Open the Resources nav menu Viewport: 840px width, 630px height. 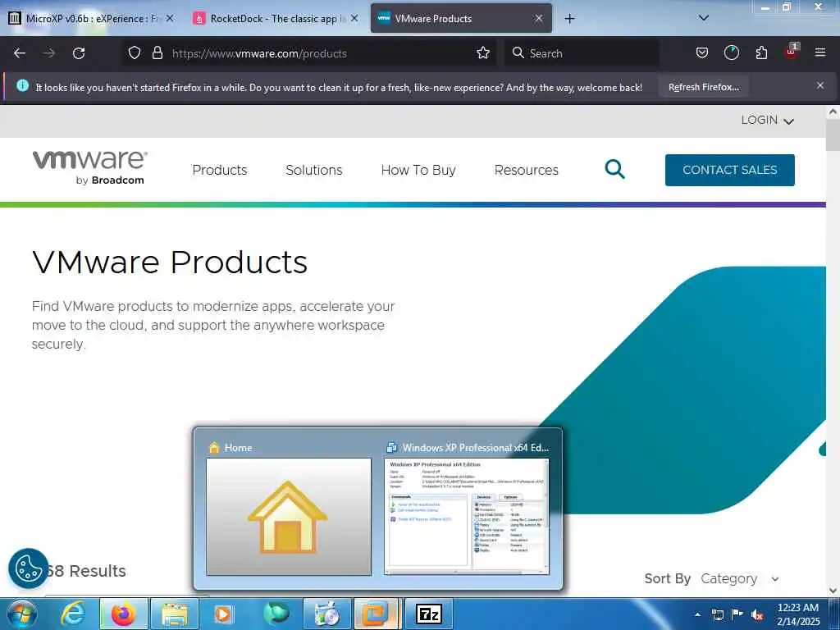coord(526,170)
